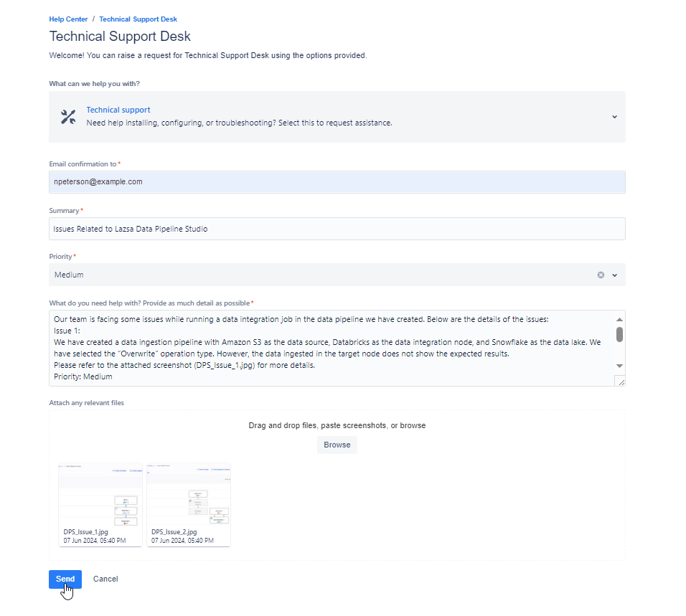
Task: Click 'Need help installing, configuring' description
Action: tap(240, 123)
